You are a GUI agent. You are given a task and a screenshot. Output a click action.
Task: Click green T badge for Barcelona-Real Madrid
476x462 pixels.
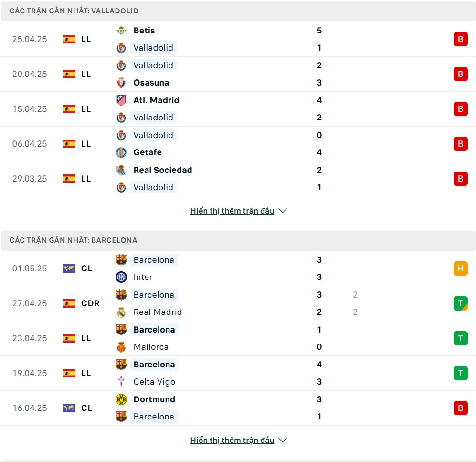(x=461, y=303)
